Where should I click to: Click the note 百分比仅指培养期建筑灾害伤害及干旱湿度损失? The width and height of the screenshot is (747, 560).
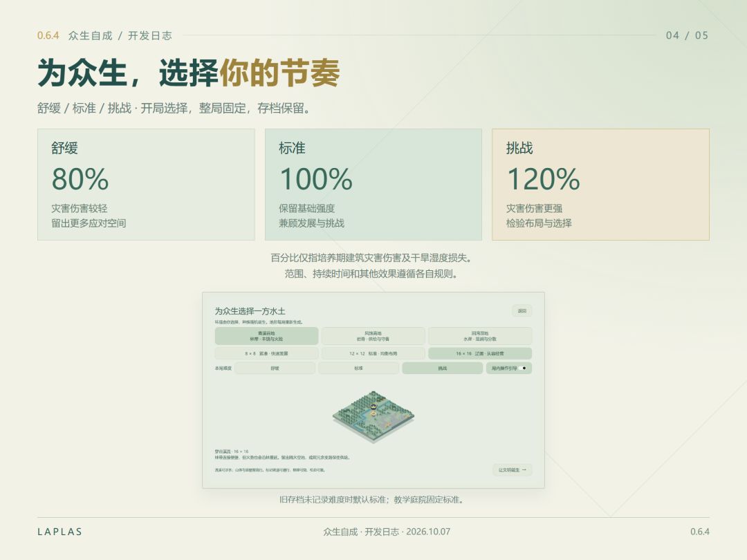371,258
